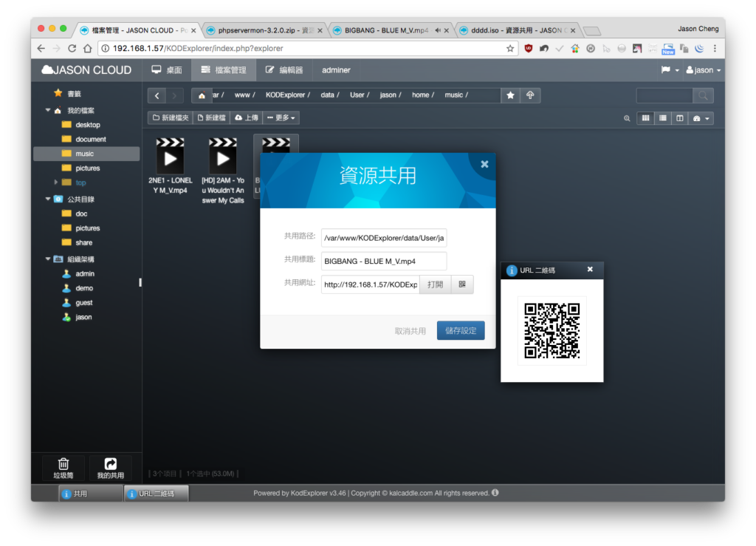This screenshot has height=546, width=756.
Task: Add current path to favorites star
Action: coord(511,95)
